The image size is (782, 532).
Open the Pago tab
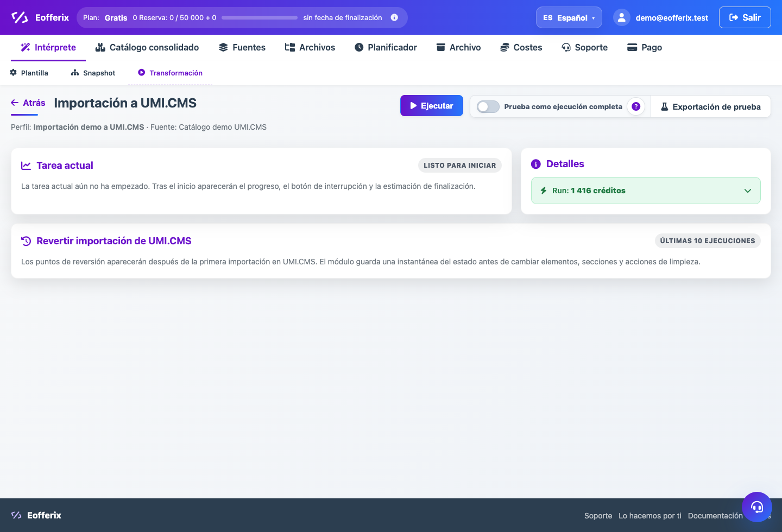[x=645, y=47]
